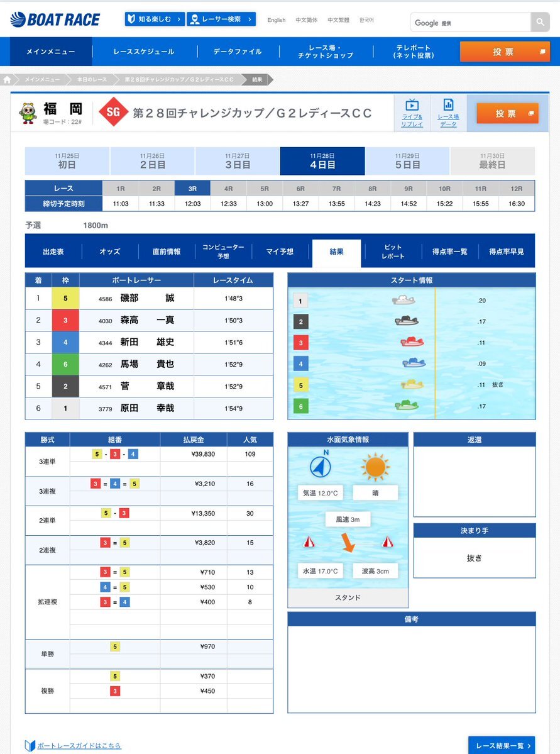Open レーサー検索 racer search button
560x754 pixels.
(221, 19)
